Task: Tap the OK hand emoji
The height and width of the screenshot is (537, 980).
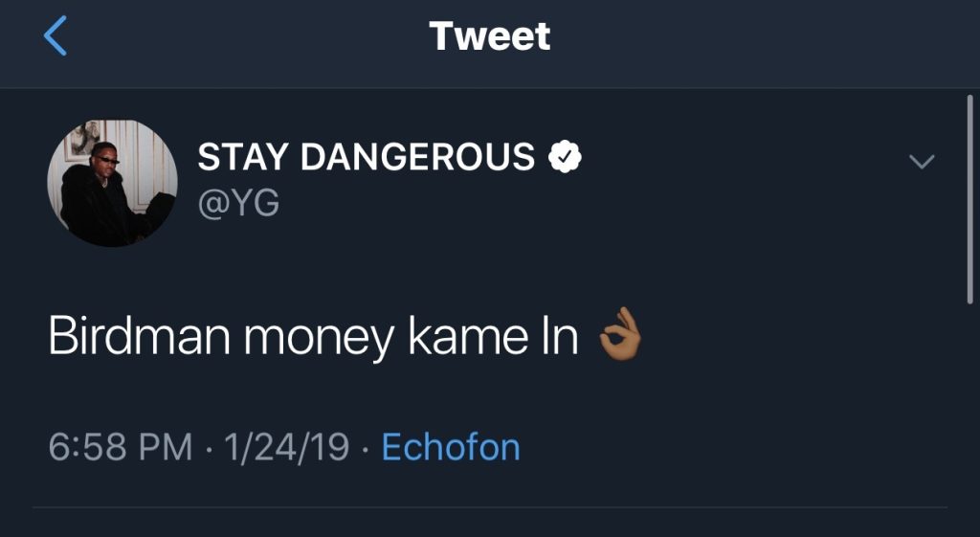Action: 619,335
